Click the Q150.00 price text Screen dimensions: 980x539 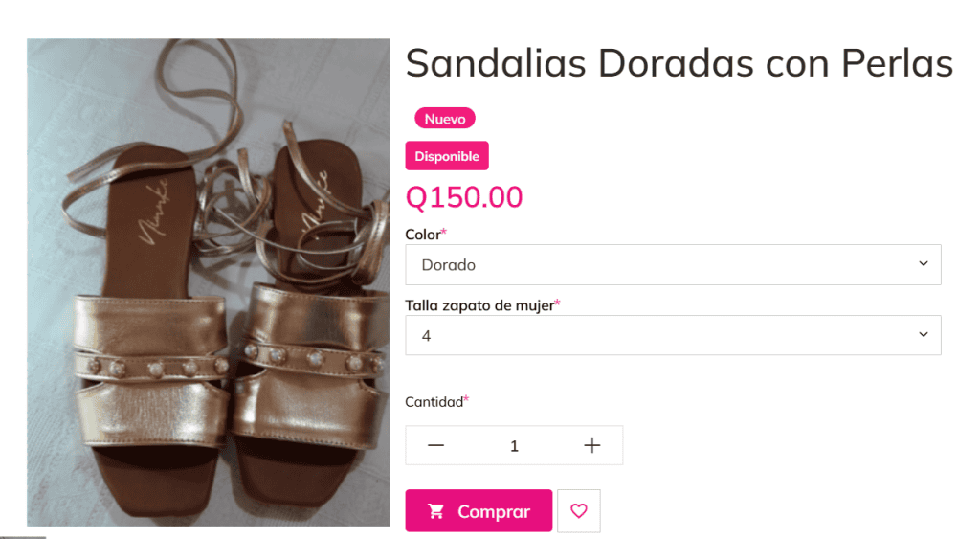[464, 197]
